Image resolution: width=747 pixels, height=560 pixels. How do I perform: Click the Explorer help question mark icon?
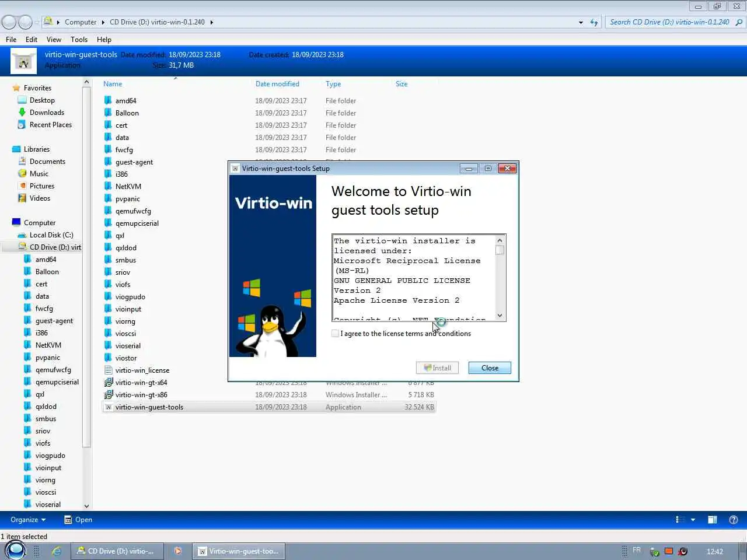[734, 520]
